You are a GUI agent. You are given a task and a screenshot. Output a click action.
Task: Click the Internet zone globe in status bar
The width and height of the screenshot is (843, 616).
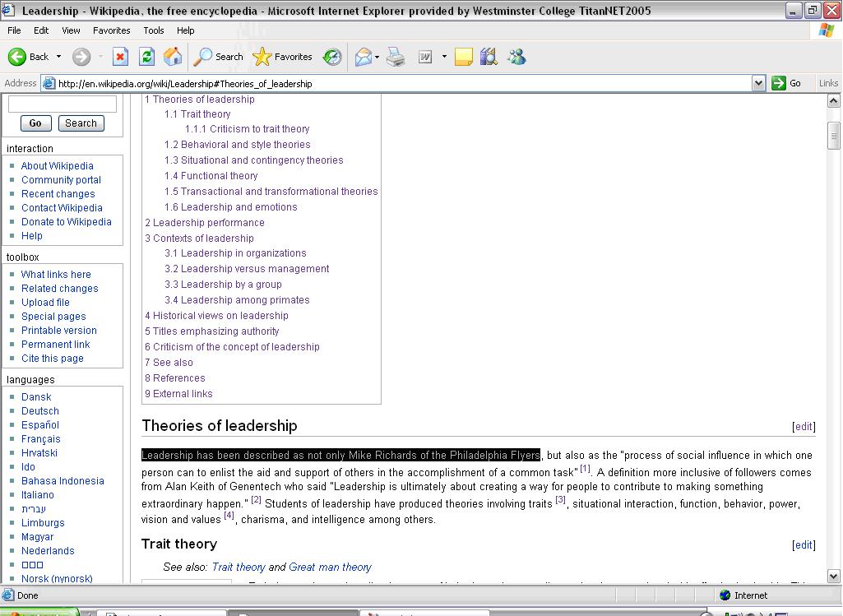click(725, 595)
